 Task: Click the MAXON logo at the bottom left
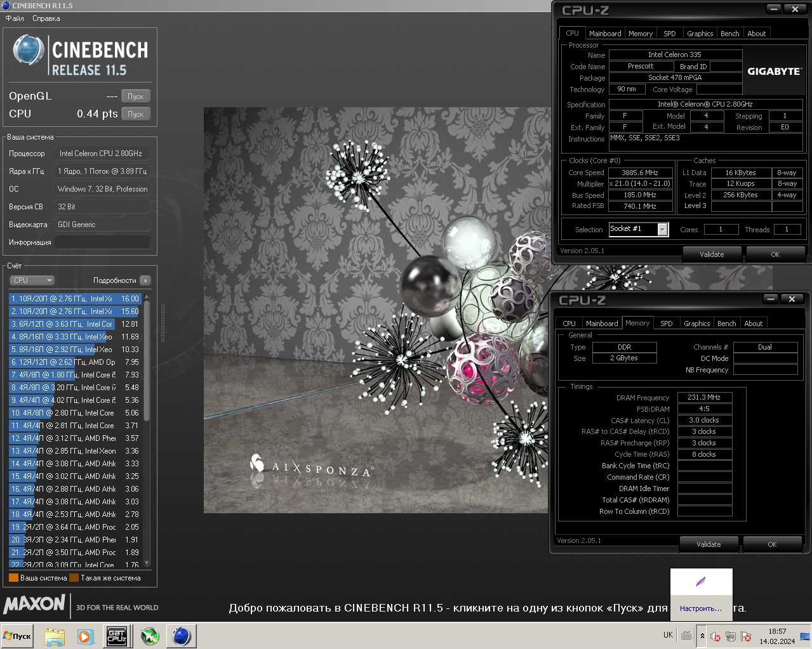click(x=34, y=604)
